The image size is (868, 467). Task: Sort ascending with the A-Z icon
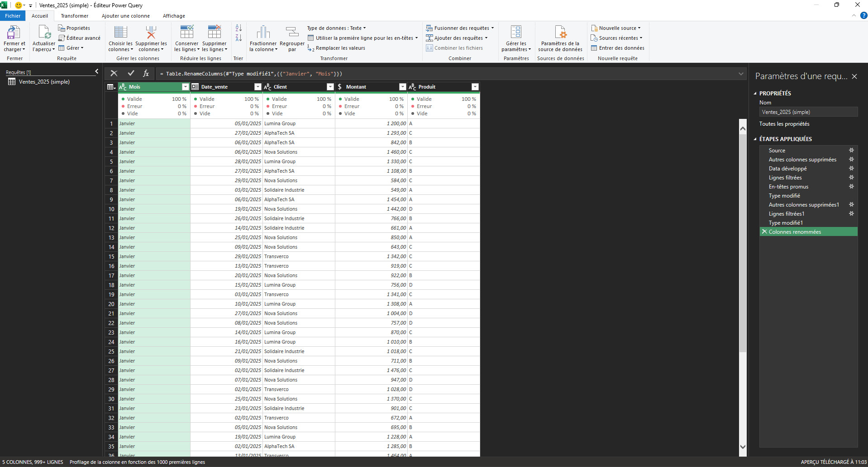238,28
